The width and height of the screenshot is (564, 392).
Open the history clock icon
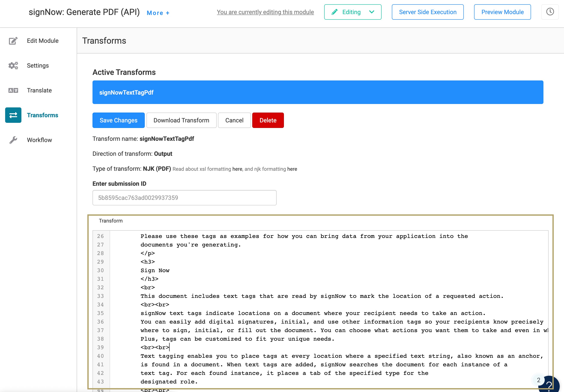click(x=550, y=12)
